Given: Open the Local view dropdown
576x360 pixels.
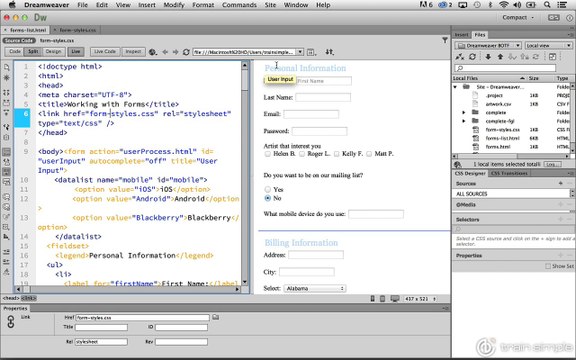Looking at the screenshot, I should click(548, 46).
